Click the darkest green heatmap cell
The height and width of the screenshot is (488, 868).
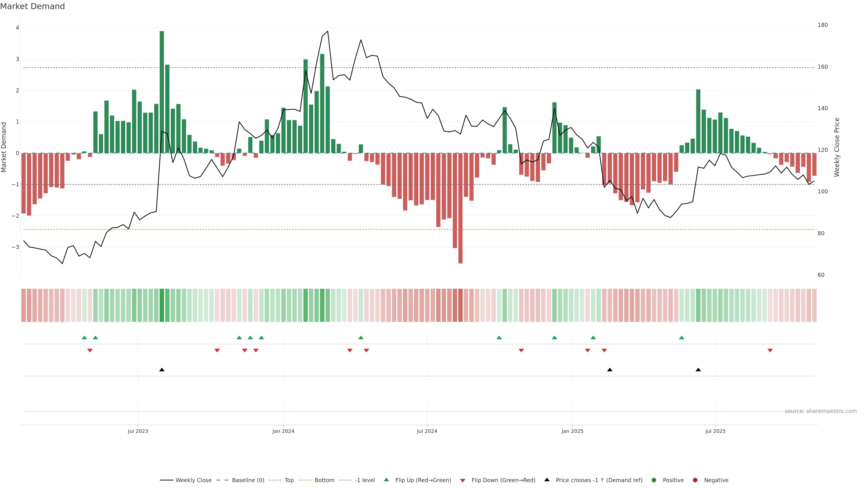[x=162, y=305]
